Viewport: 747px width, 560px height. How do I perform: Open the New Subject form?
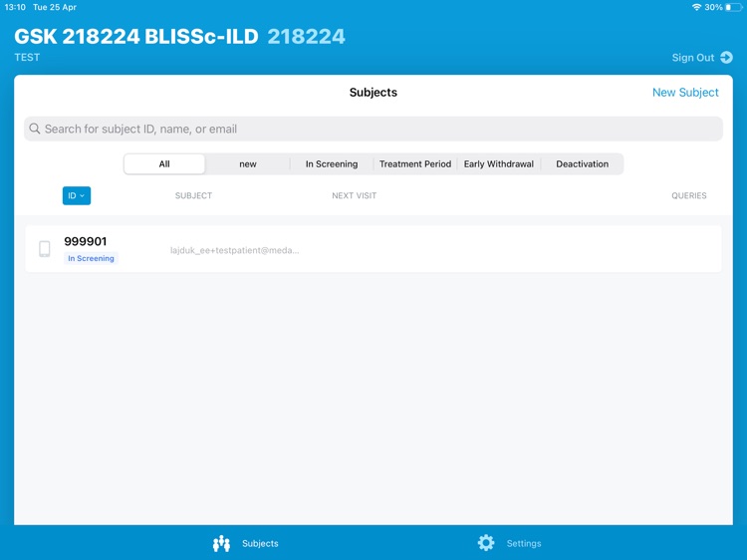tap(685, 93)
